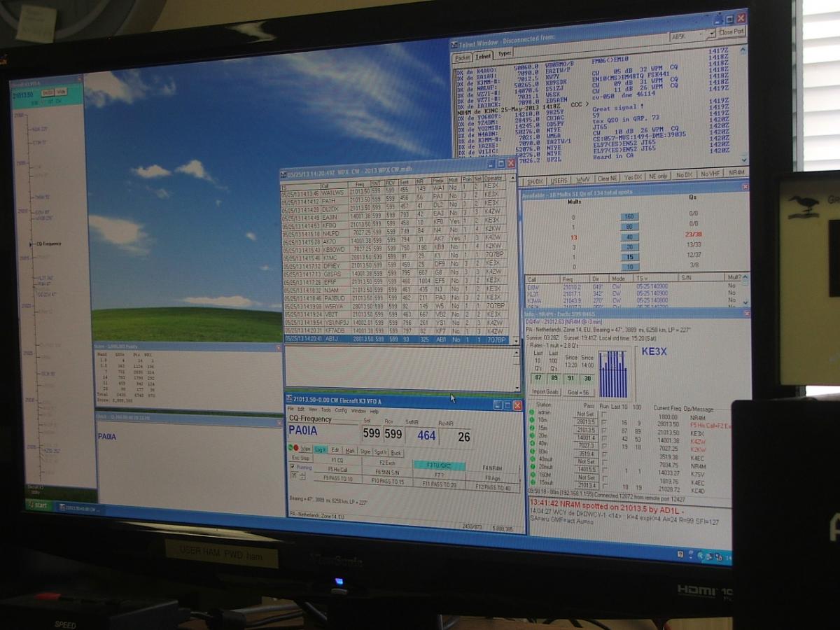Click the Start button on taskbar
The width and height of the screenshot is (840, 630).
point(39,505)
